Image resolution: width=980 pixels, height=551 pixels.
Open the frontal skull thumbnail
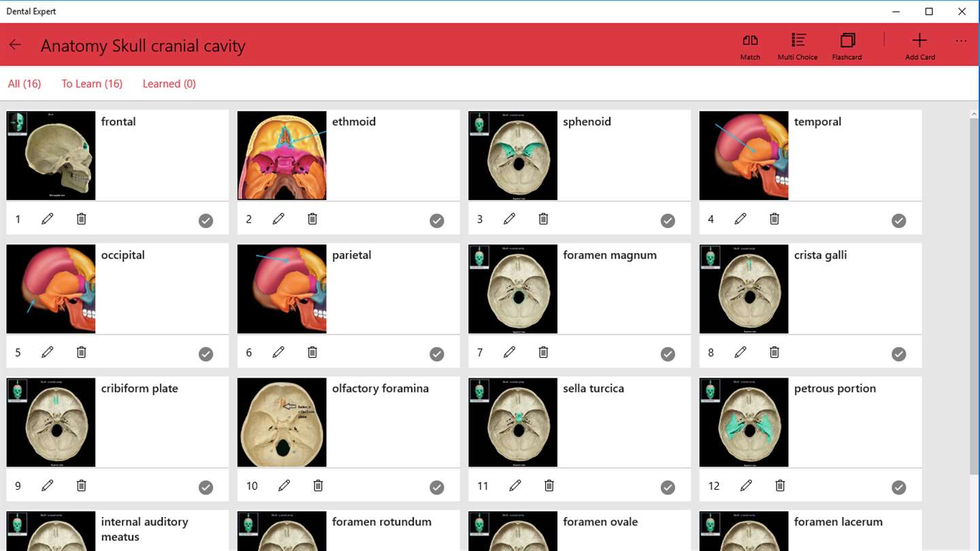pyautogui.click(x=51, y=156)
